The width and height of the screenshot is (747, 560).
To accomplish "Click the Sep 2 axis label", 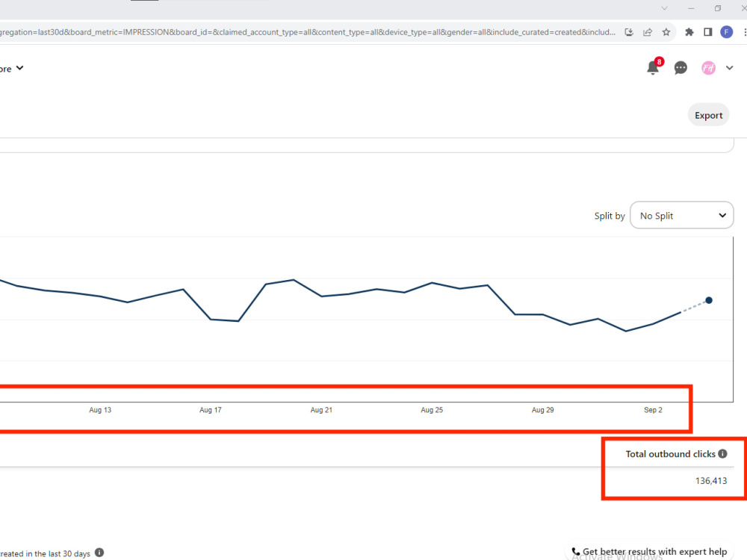I will tap(653, 410).
